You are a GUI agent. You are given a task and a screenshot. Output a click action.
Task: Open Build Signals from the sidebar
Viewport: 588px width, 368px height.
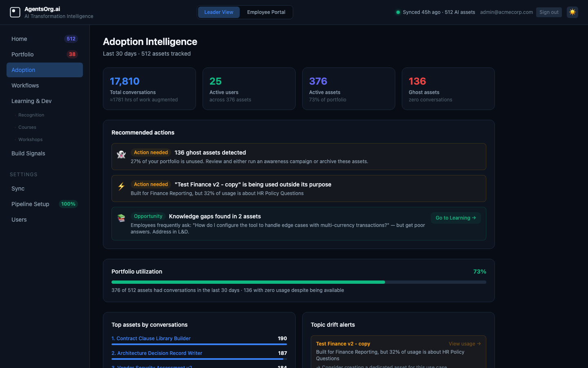[28, 153]
